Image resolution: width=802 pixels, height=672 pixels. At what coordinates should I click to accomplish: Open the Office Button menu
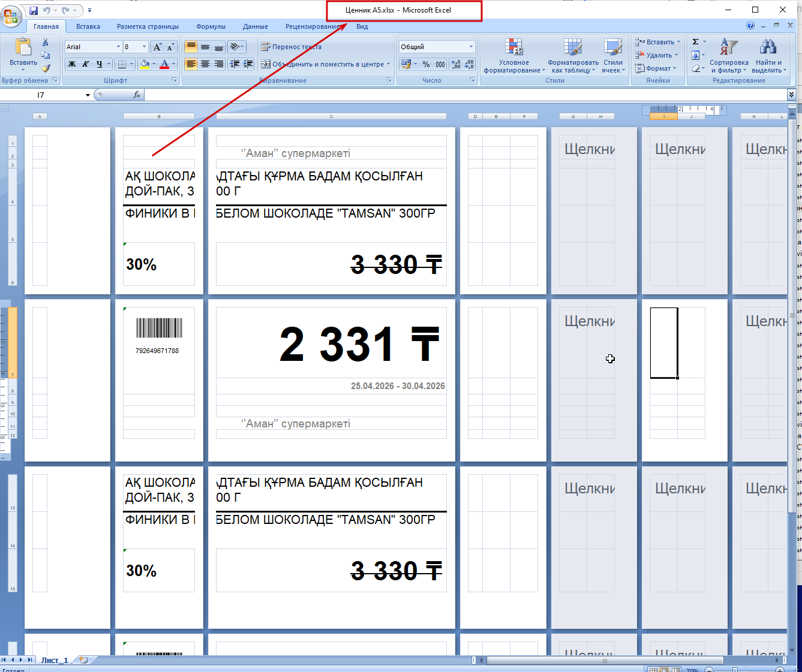pyautogui.click(x=12, y=16)
